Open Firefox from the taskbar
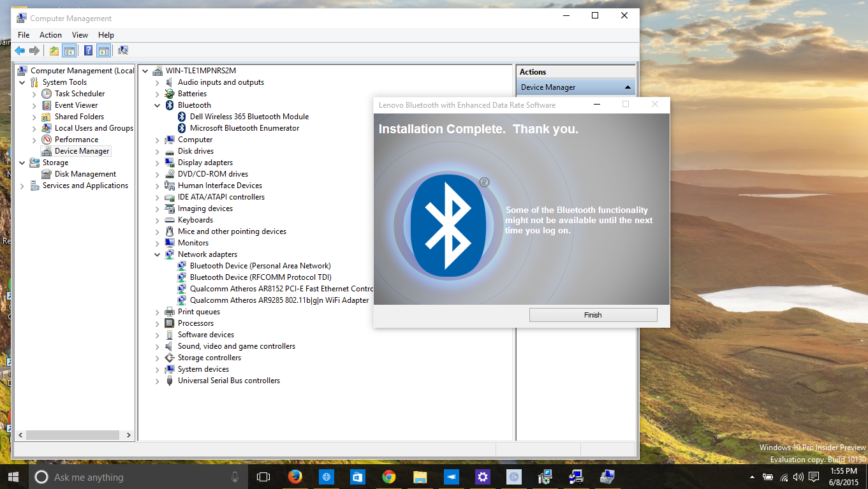Image resolution: width=868 pixels, height=489 pixels. pos(295,477)
